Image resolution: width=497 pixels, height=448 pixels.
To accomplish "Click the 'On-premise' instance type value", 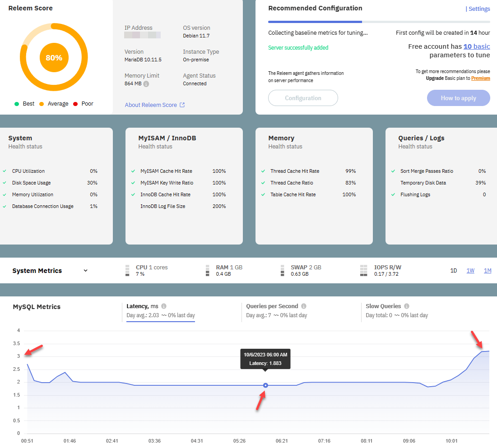I will [196, 60].
